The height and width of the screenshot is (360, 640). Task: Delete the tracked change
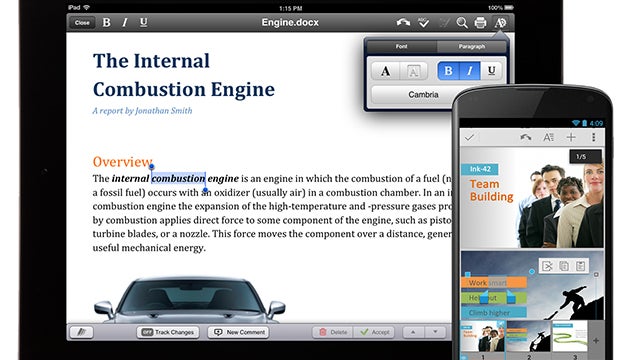333,332
